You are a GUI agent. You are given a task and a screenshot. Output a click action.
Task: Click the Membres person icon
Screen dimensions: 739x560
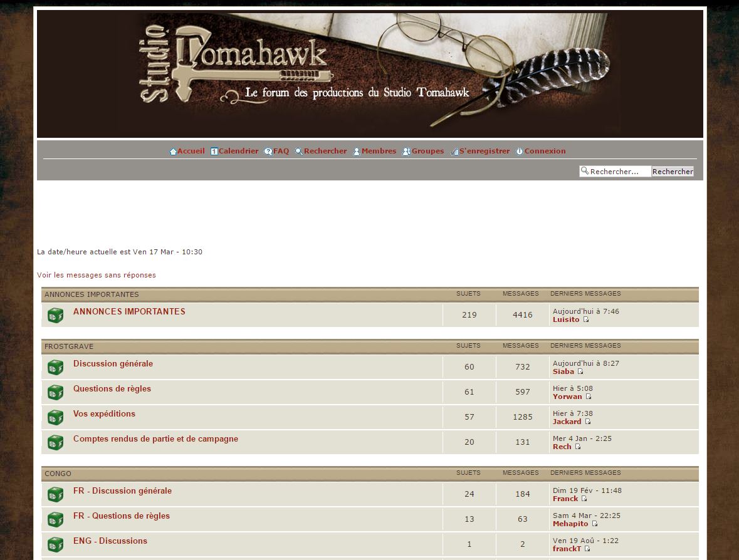click(x=357, y=151)
